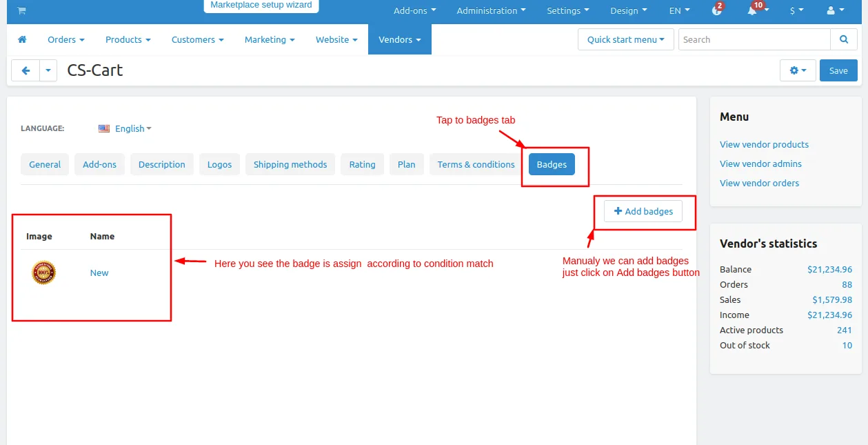Switch to the Rating tab
868x445 pixels.
[x=362, y=164]
